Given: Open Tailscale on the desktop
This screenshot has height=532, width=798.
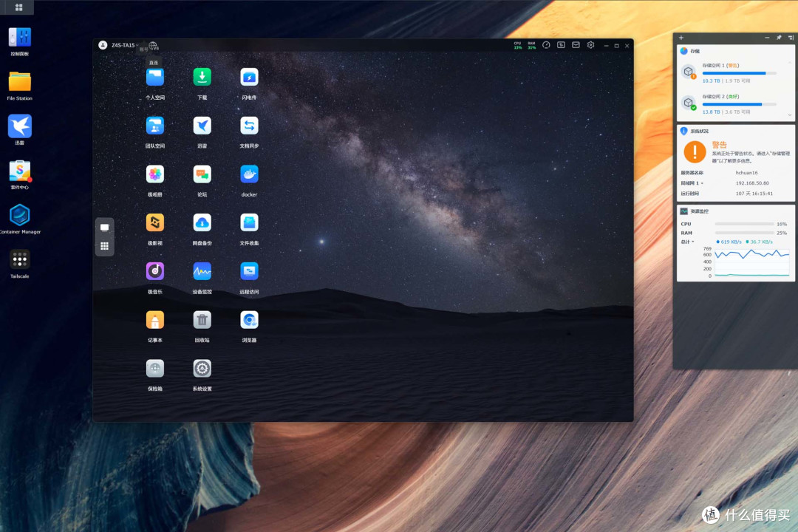Looking at the screenshot, I should 20,259.
